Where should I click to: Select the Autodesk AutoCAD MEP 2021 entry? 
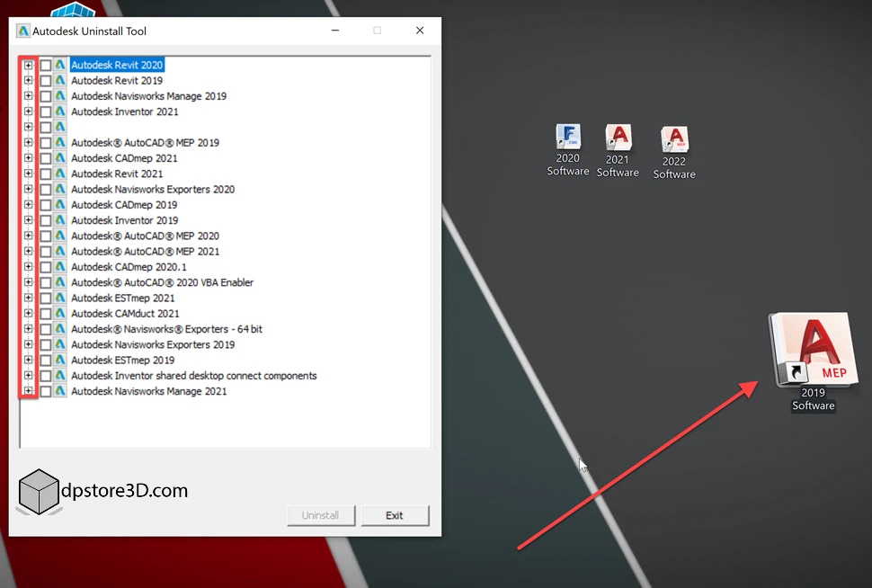pos(145,252)
